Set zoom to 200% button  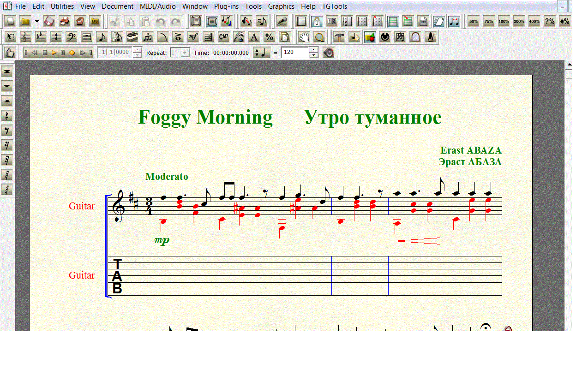click(519, 21)
